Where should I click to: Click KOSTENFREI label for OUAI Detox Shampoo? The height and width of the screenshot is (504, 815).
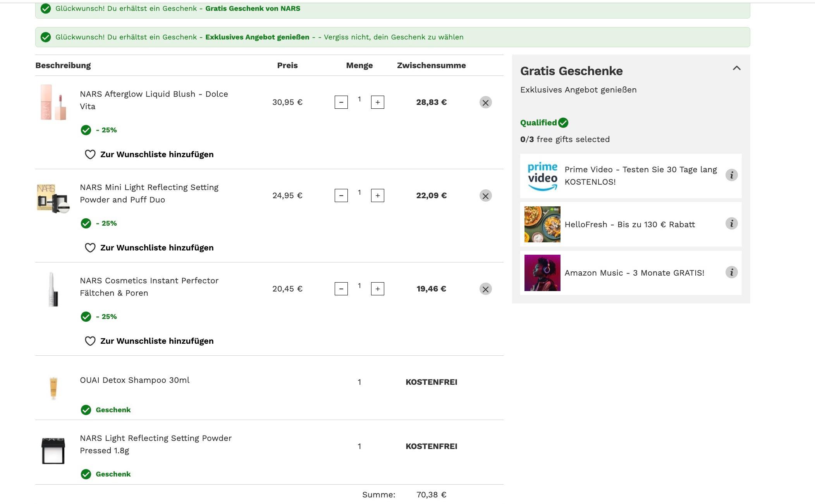coord(431,382)
